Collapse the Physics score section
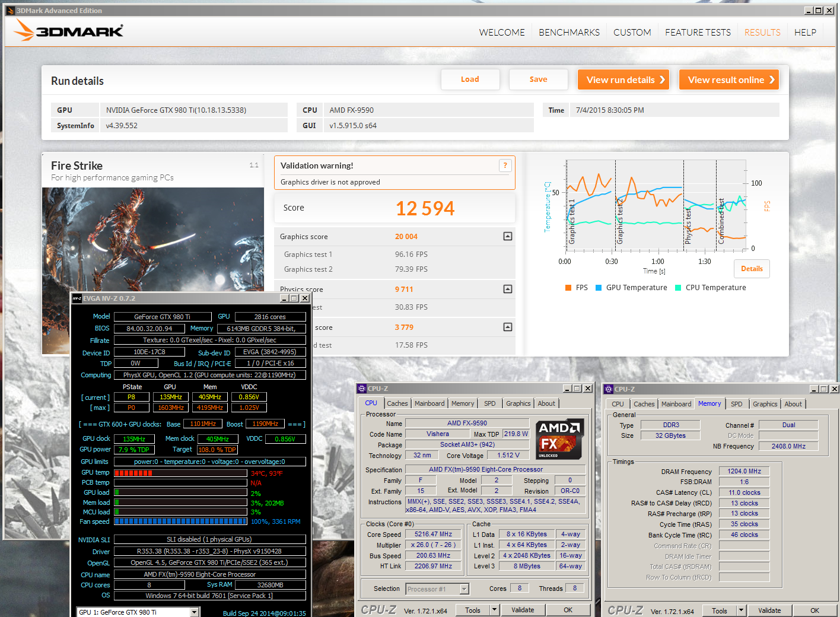 [508, 289]
